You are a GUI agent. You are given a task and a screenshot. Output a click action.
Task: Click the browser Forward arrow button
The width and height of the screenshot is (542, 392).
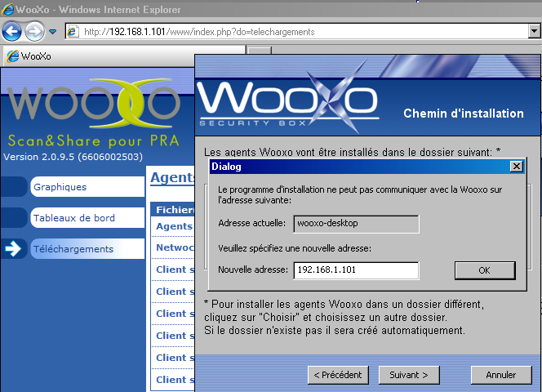tap(34, 32)
